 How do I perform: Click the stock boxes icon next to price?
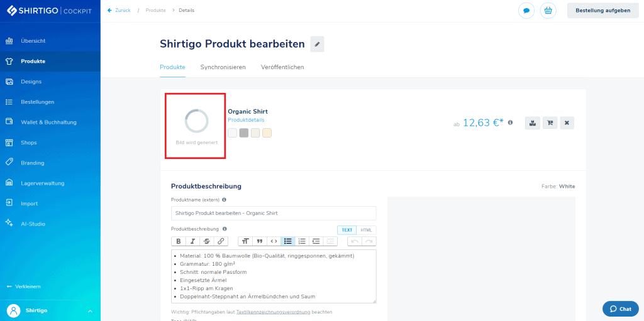click(533, 123)
